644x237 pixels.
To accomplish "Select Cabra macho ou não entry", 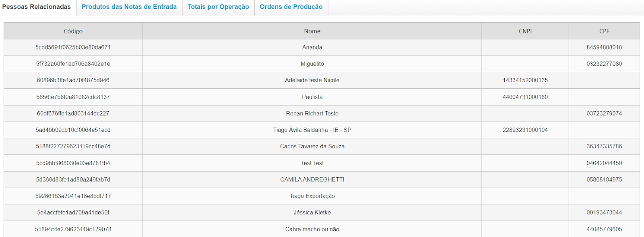I will tap(312, 229).
